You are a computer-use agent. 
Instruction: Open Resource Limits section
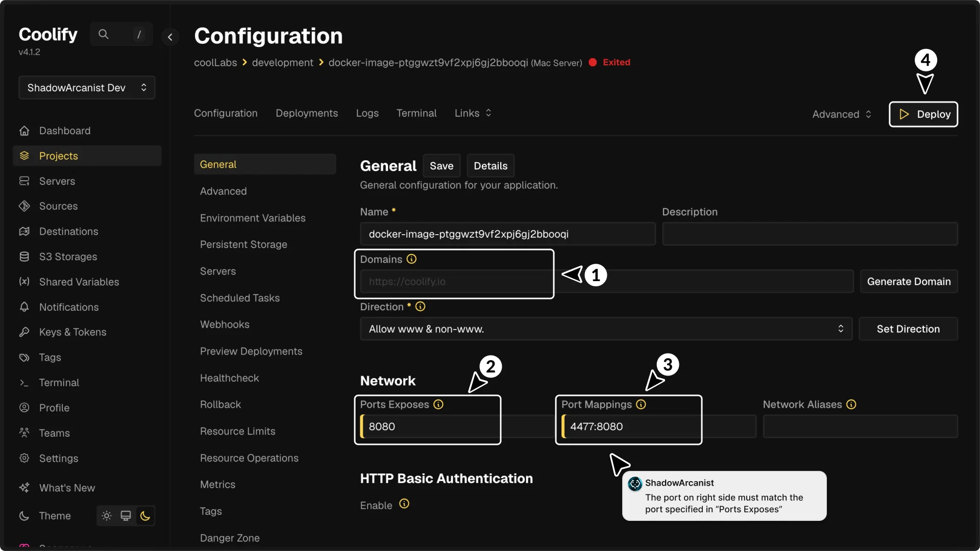pos(238,431)
